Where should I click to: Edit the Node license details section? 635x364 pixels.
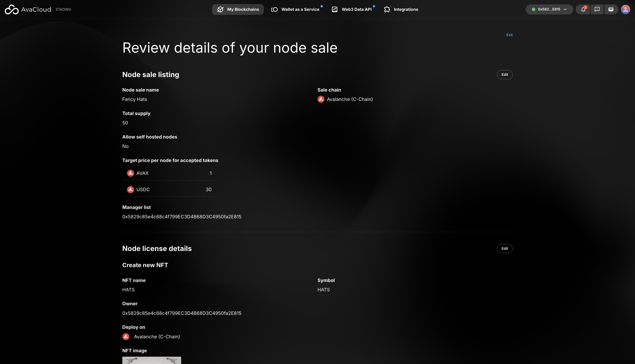[x=504, y=248]
